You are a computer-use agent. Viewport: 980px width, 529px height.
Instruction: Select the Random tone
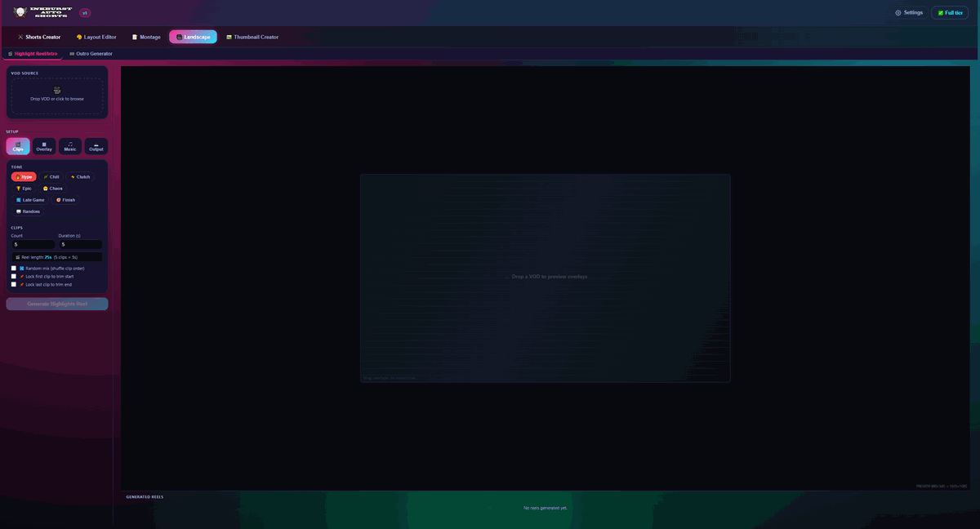(x=28, y=211)
